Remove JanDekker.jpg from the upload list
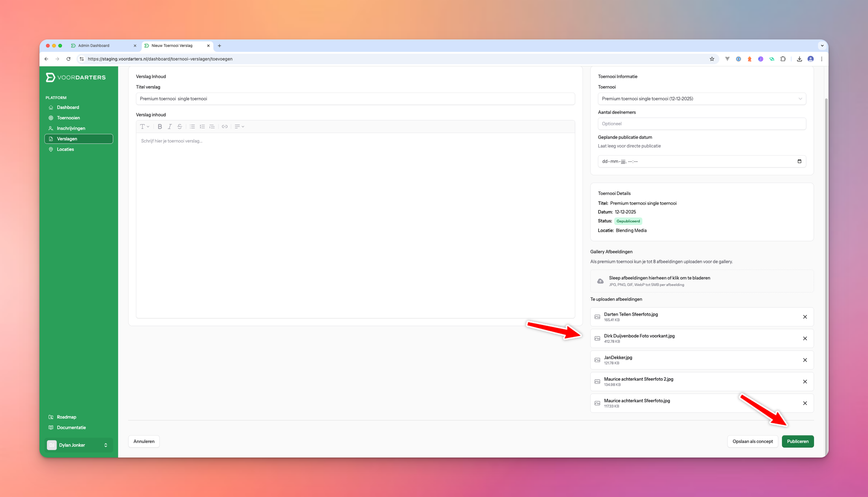Viewport: 868px width, 497px height. pos(805,360)
